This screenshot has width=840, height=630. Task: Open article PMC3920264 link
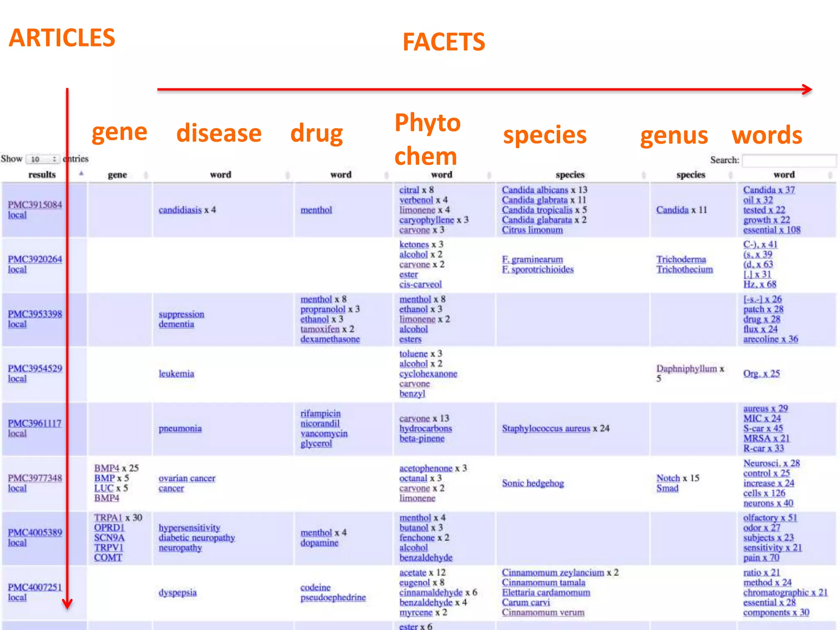pos(35,259)
